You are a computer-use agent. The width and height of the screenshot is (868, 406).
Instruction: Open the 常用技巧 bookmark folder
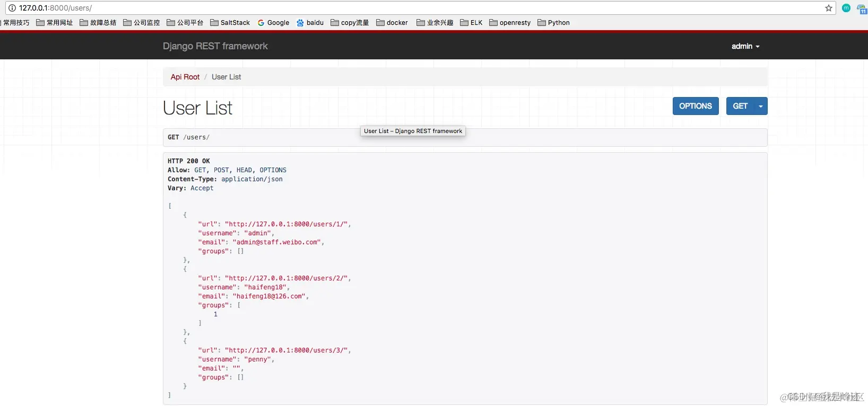coord(15,23)
